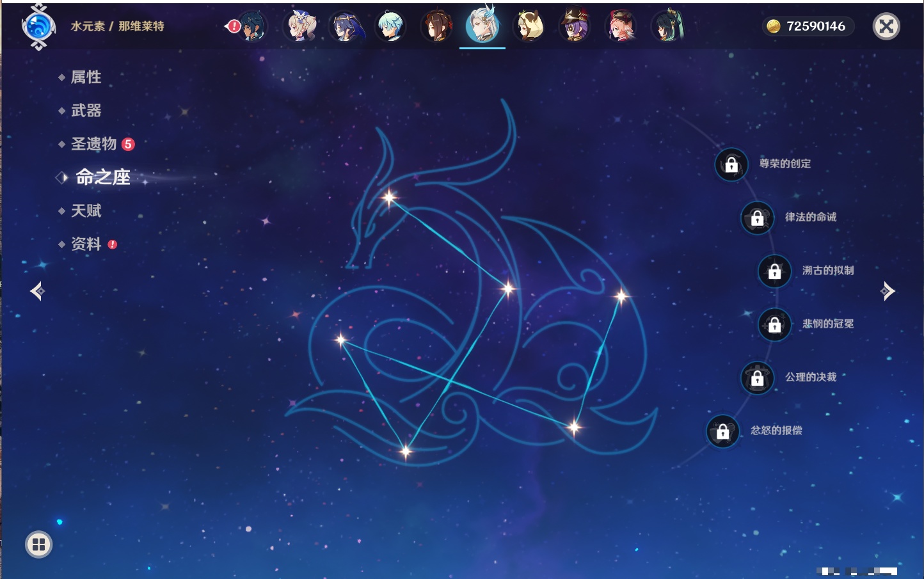
Task: Go to next character with right arrow
Action: (x=888, y=291)
